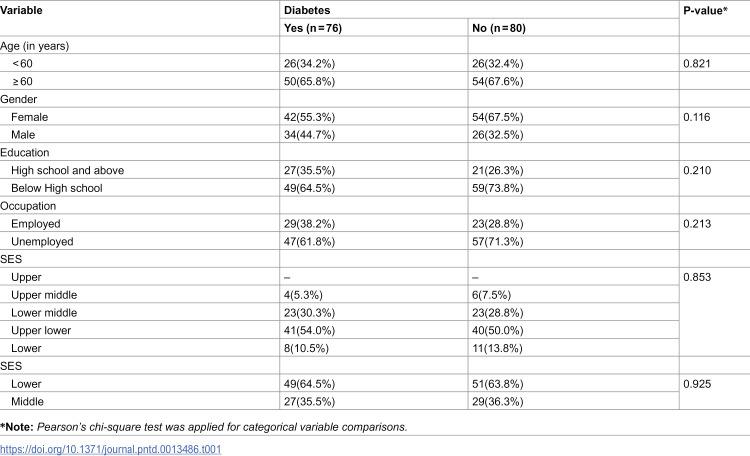Screen dimensions: 750x456
Task: Select the 0.821 p-value cell
Action: pos(701,63)
